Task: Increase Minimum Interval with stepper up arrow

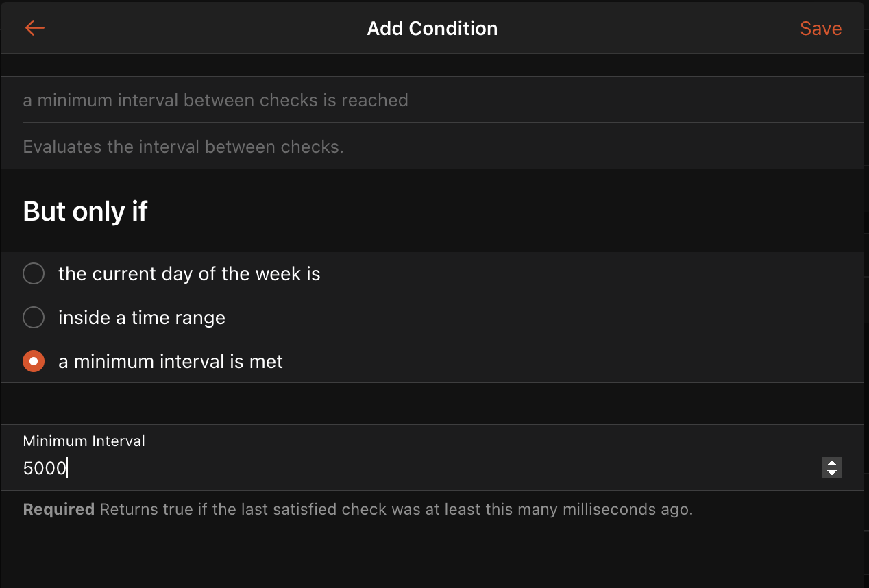Action: 831,463
